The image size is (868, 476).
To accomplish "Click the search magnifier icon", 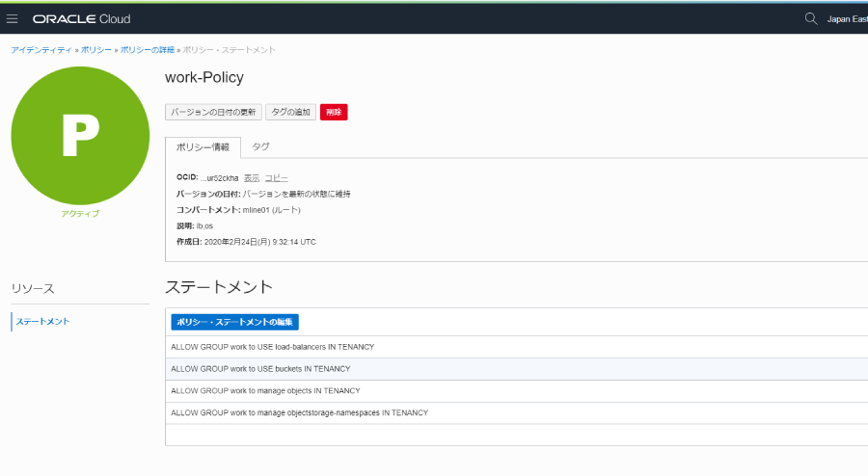I will coord(810,19).
